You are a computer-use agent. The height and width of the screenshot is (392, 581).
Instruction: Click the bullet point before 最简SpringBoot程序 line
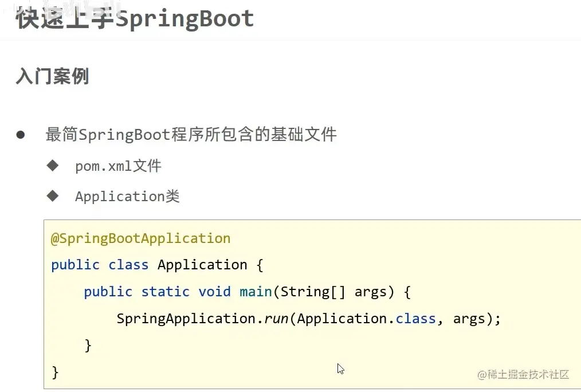21,134
